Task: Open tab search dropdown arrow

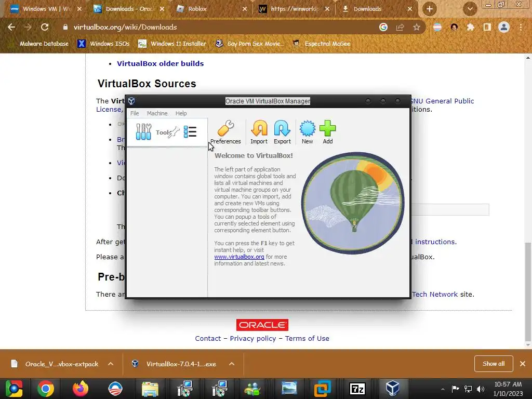Action: pos(470,9)
